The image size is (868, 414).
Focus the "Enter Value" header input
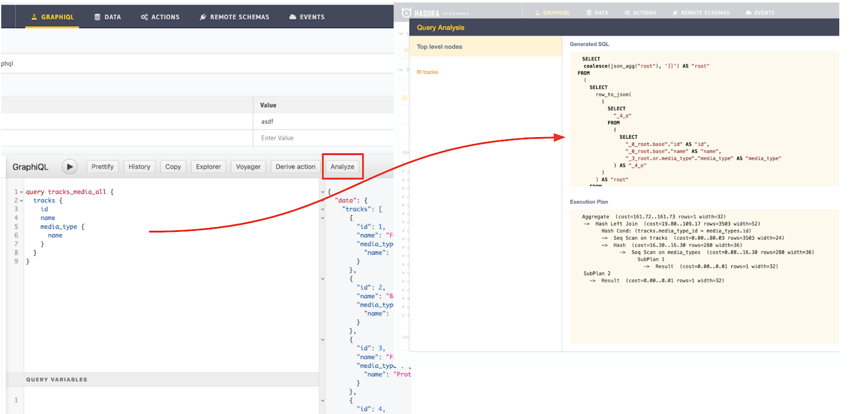pos(323,138)
